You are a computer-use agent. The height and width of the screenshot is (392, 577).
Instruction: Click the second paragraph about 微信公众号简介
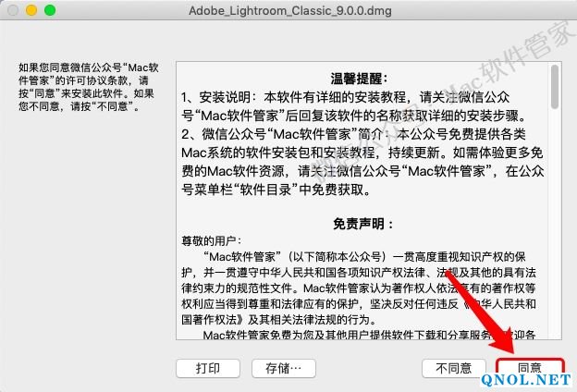[x=362, y=162]
